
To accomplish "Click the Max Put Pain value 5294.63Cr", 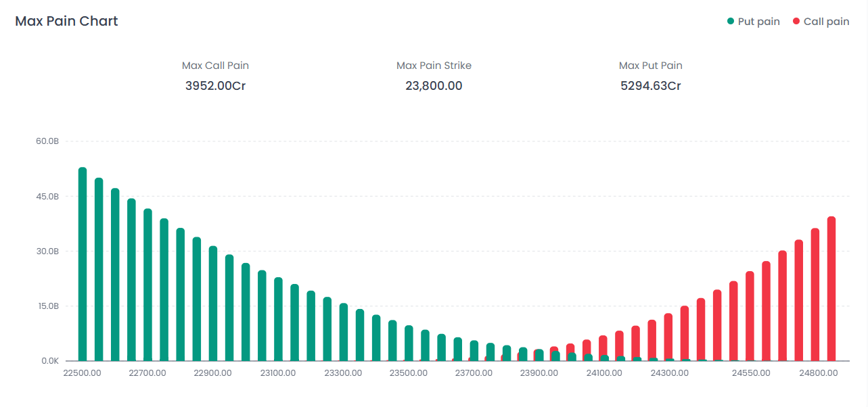I will tap(650, 86).
